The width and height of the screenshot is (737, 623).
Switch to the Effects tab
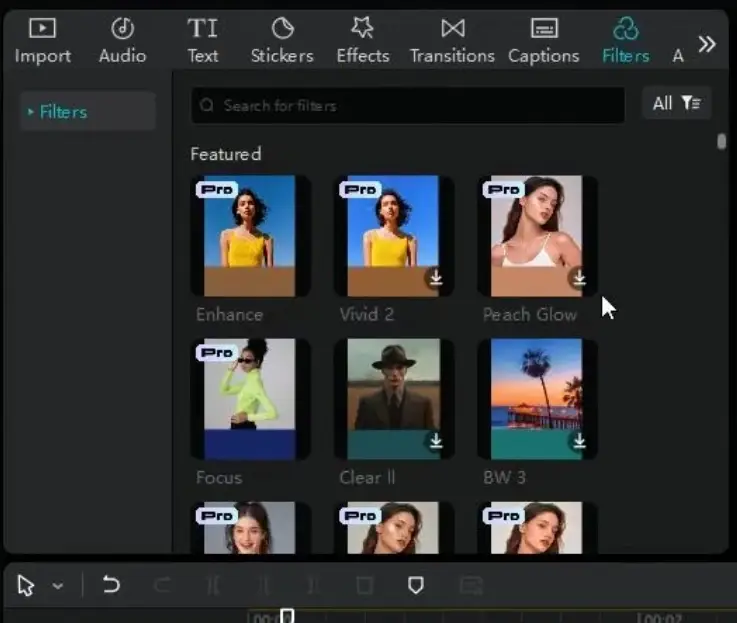click(363, 41)
